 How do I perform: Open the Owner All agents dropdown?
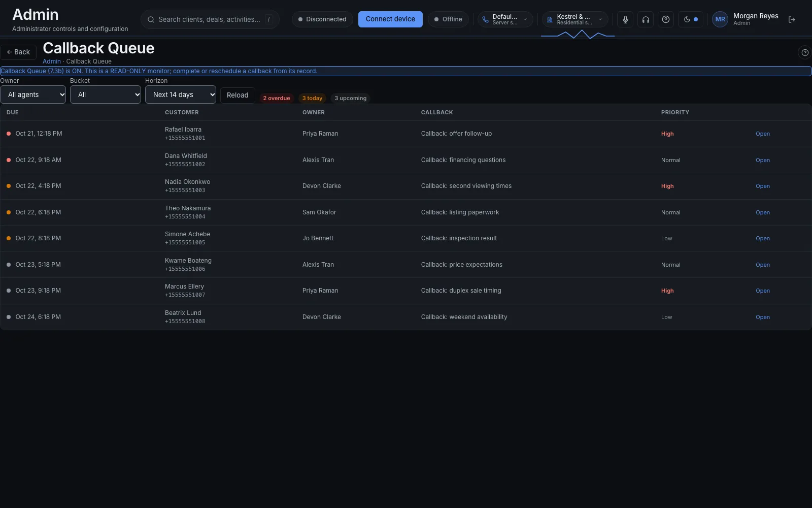(33, 94)
